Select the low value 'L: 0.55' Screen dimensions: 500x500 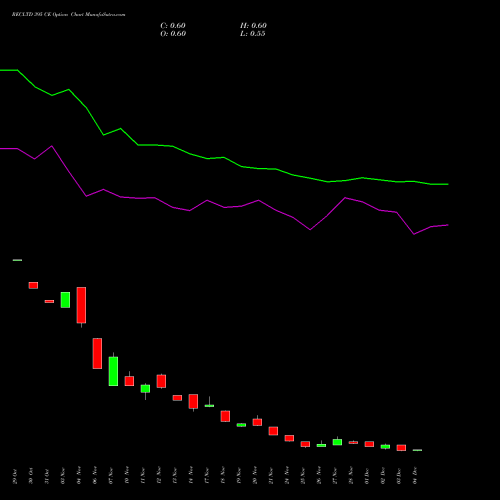(x=253, y=34)
